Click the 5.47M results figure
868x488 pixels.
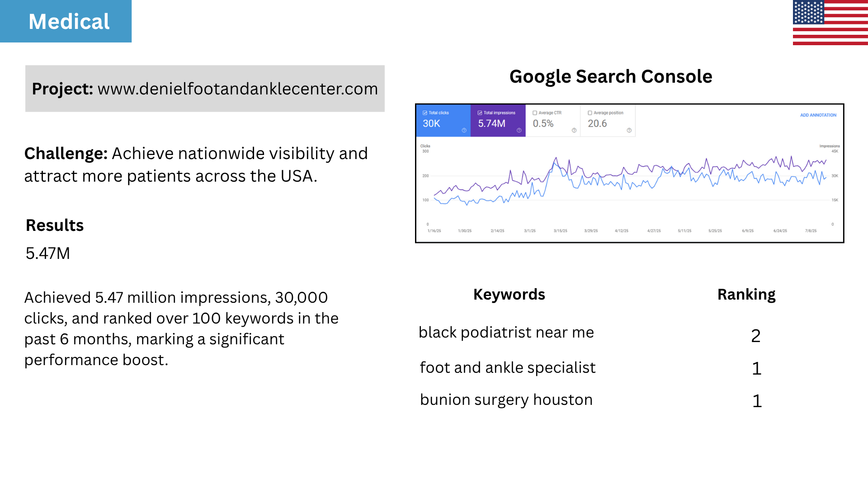(x=48, y=253)
